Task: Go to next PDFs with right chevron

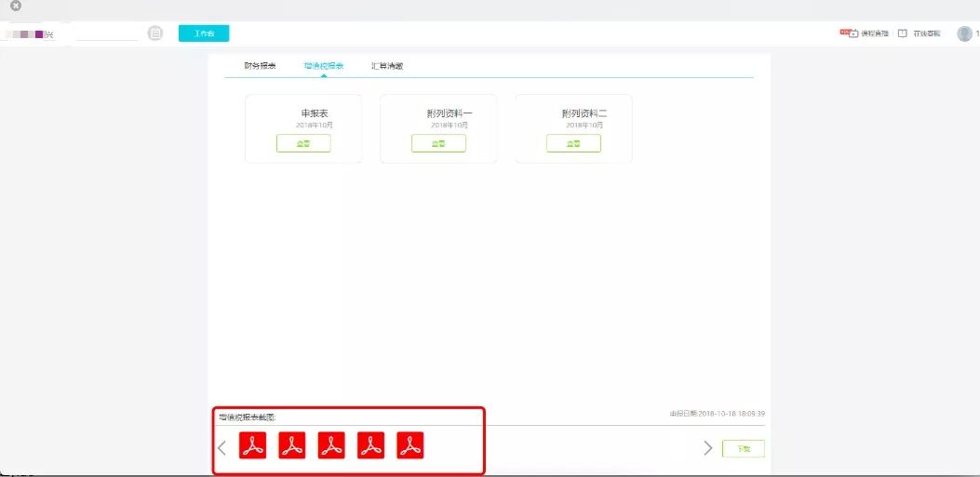Action: coord(708,447)
